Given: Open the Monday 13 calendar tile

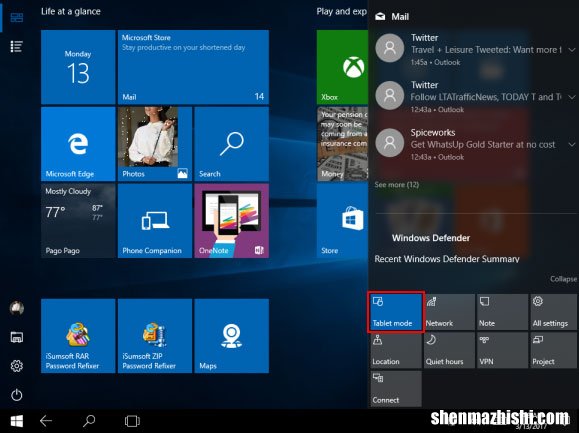Looking at the screenshot, I should coord(78,67).
